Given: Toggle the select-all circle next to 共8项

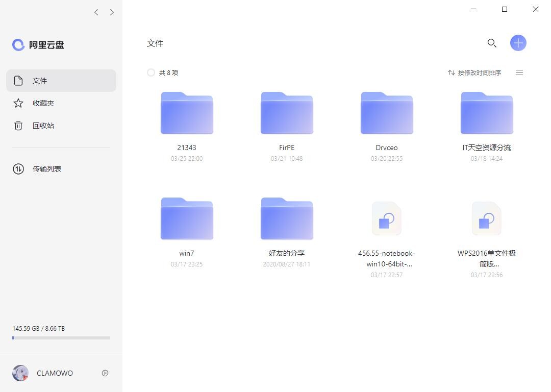Looking at the screenshot, I should click(x=151, y=72).
